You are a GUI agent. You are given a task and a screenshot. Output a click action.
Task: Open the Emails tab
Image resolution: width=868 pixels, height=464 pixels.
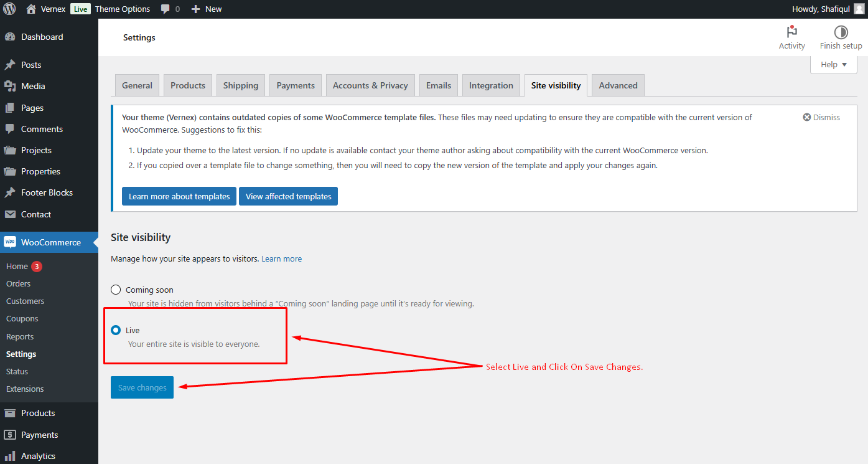pos(439,85)
